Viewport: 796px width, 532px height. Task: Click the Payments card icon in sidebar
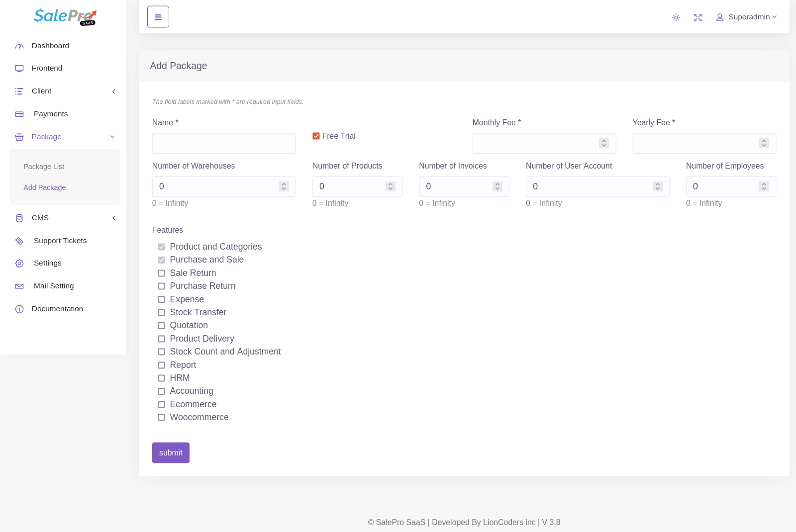click(x=19, y=114)
